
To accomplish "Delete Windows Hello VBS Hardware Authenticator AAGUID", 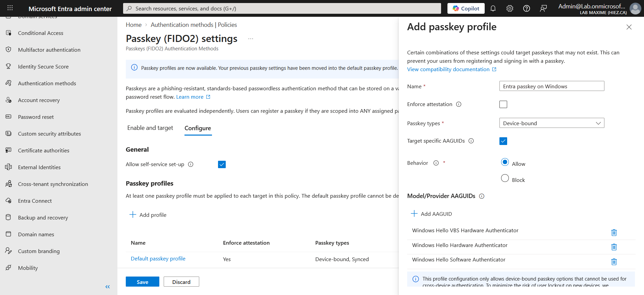I will (614, 232).
